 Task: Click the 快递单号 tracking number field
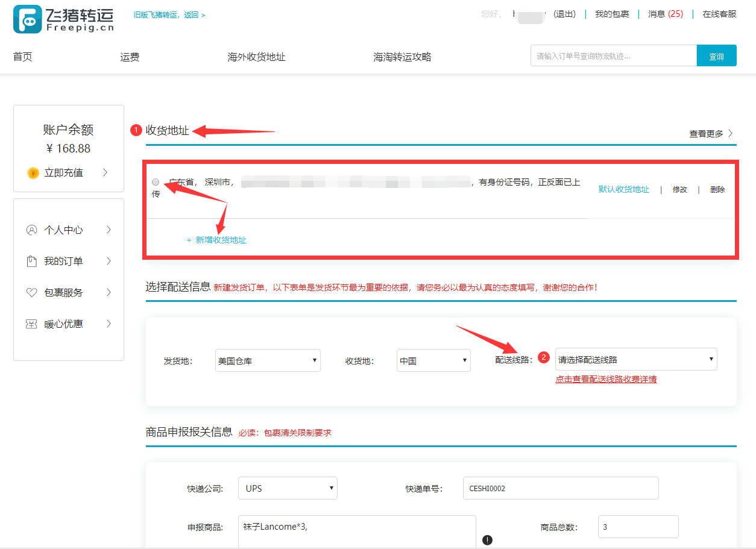coord(560,488)
